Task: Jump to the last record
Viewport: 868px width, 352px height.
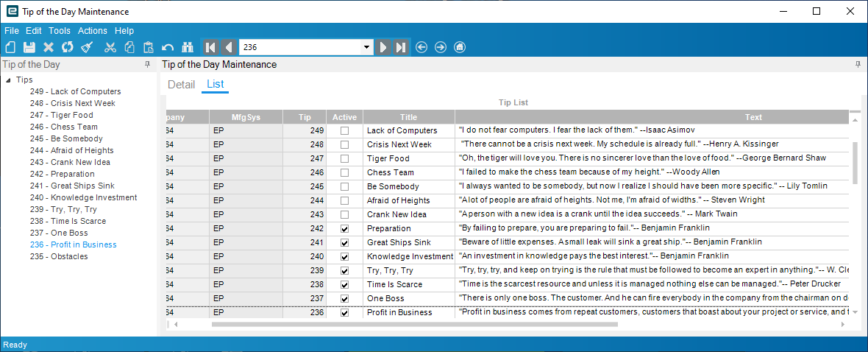Action: [401, 47]
